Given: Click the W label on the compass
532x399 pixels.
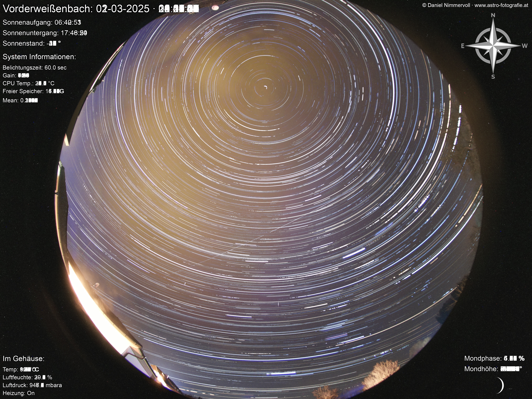Looking at the screenshot, I should tap(525, 46).
